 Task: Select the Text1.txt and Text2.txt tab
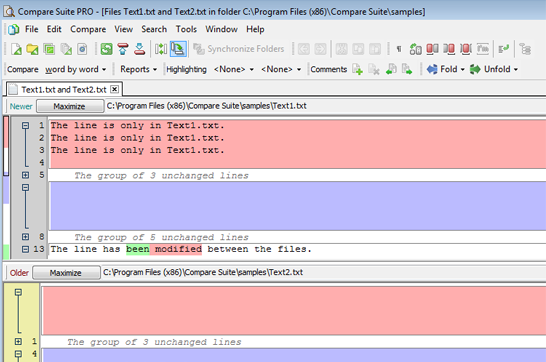64,89
